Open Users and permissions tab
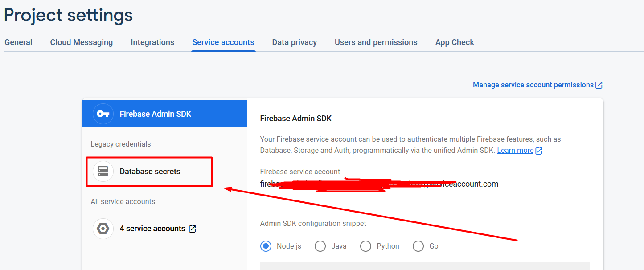The width and height of the screenshot is (644, 270). pos(376,42)
